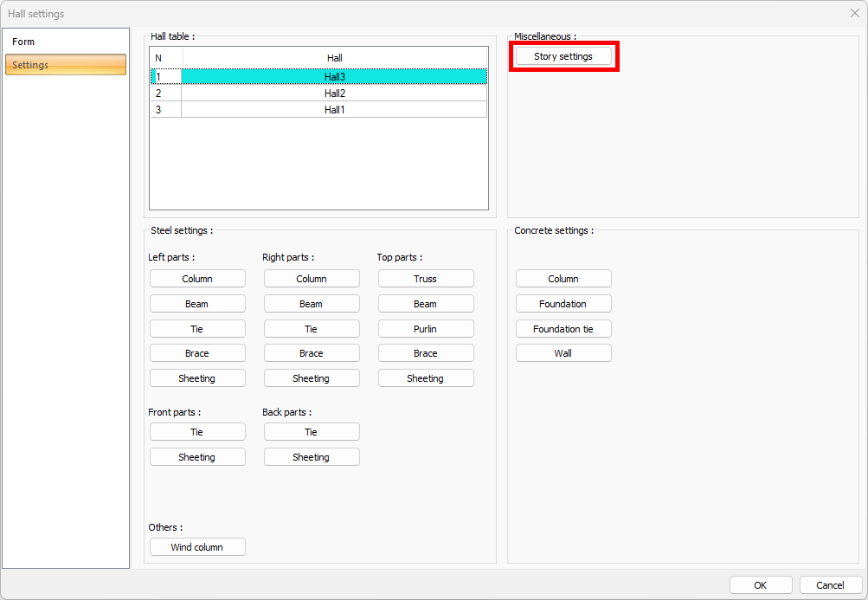This screenshot has width=868, height=600.
Task: Switch to the Form tab
Action: coord(24,42)
